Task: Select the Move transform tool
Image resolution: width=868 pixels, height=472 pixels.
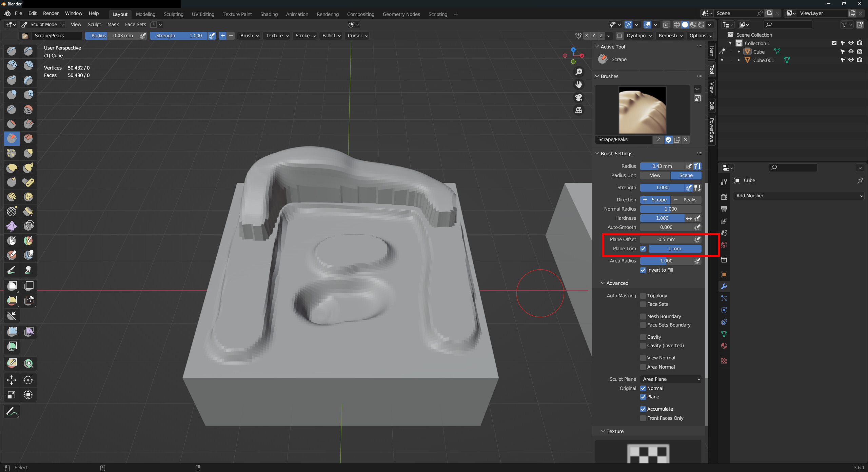Action: click(x=12, y=380)
